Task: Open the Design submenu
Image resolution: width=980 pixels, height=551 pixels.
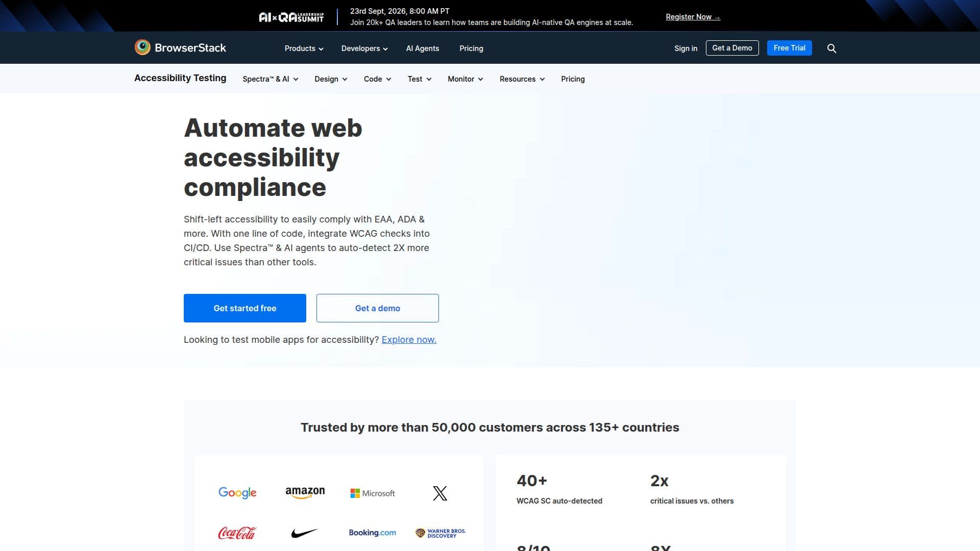Action: 331,79
